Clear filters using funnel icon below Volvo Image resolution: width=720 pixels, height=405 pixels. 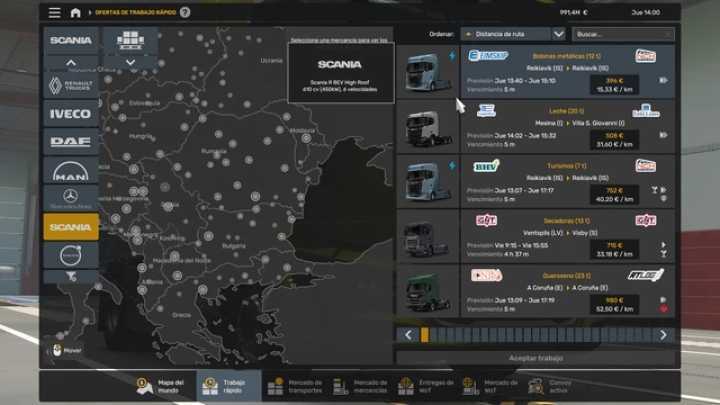tap(71, 276)
